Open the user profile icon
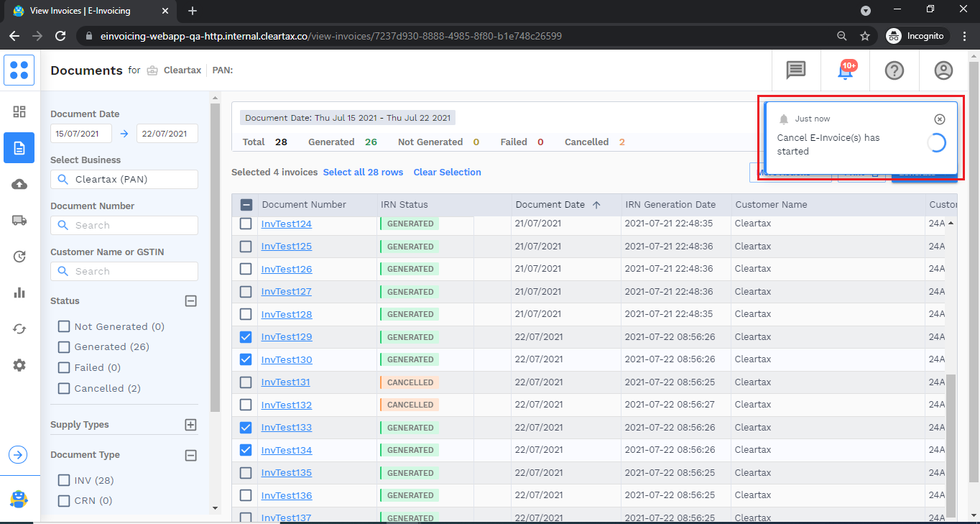 943,70
